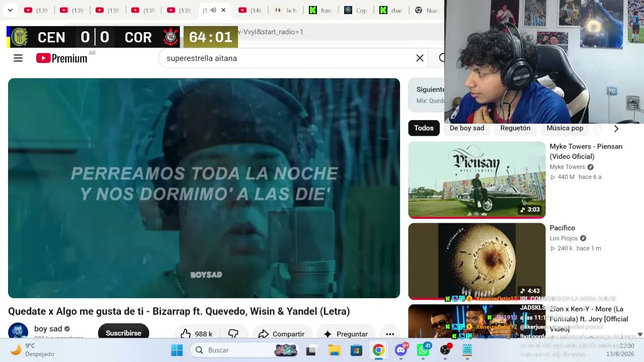Switch to the Kick 'fran' tab

(320, 10)
